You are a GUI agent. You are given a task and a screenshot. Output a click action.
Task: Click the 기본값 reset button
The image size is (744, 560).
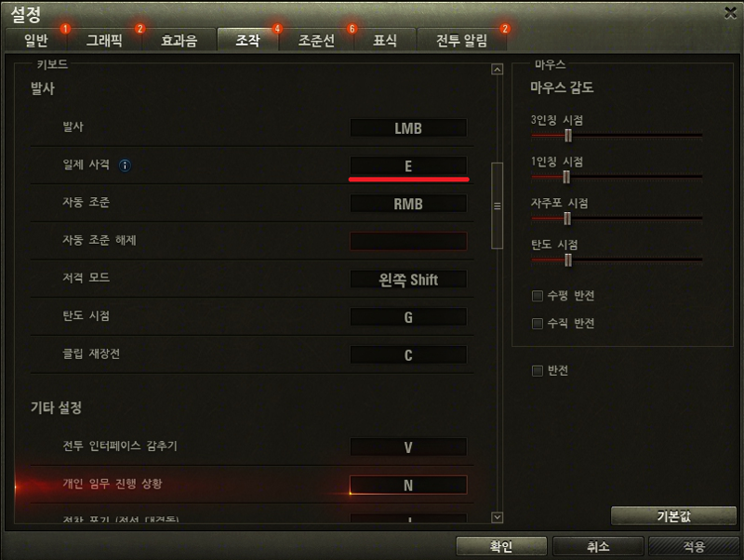point(673,516)
